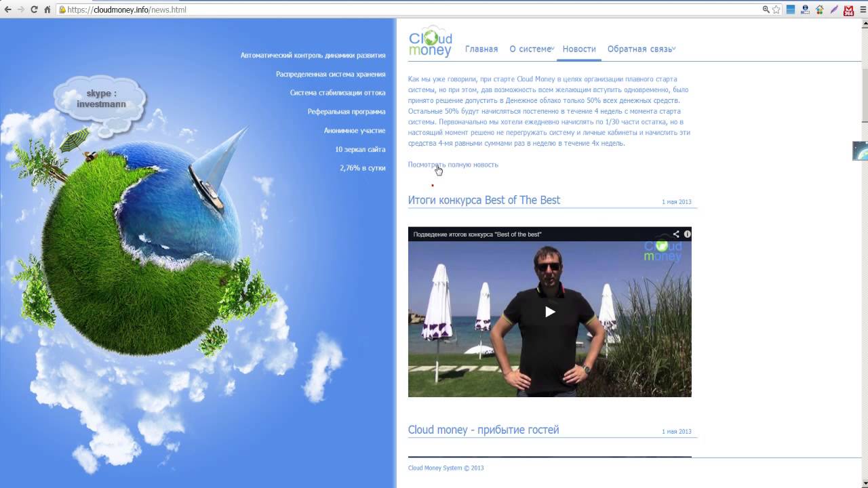This screenshot has height=488, width=868.
Task: Open the colorful house extension icon
Action: [x=819, y=9]
